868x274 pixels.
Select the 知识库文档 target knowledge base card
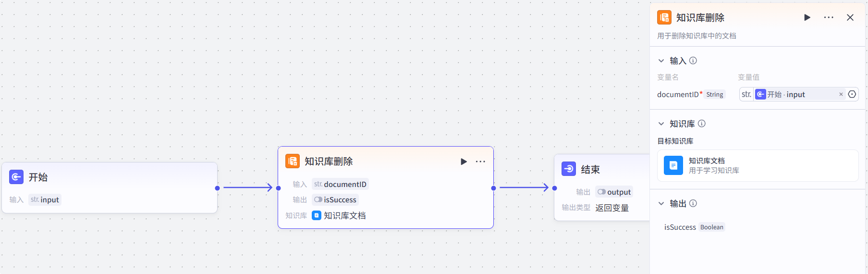758,165
